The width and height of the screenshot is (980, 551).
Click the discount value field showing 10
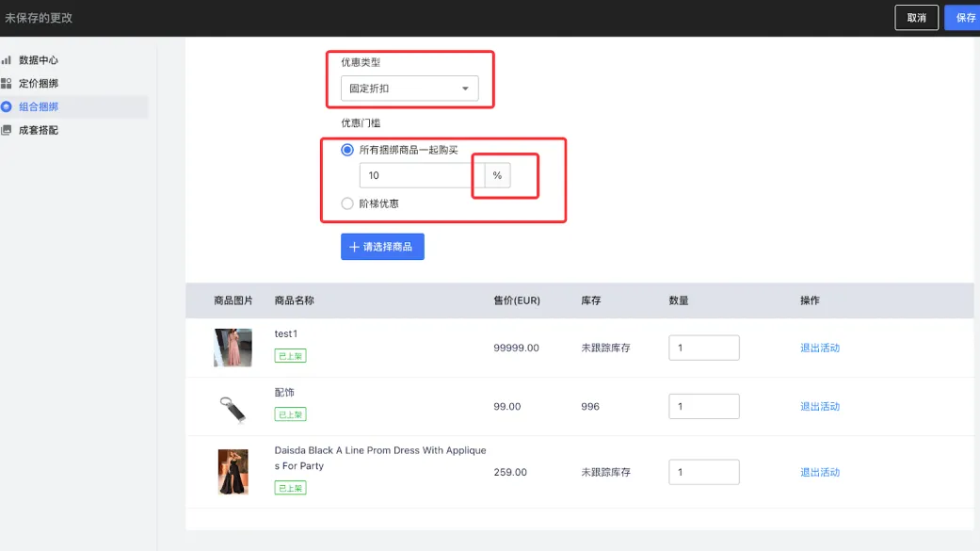click(x=422, y=175)
